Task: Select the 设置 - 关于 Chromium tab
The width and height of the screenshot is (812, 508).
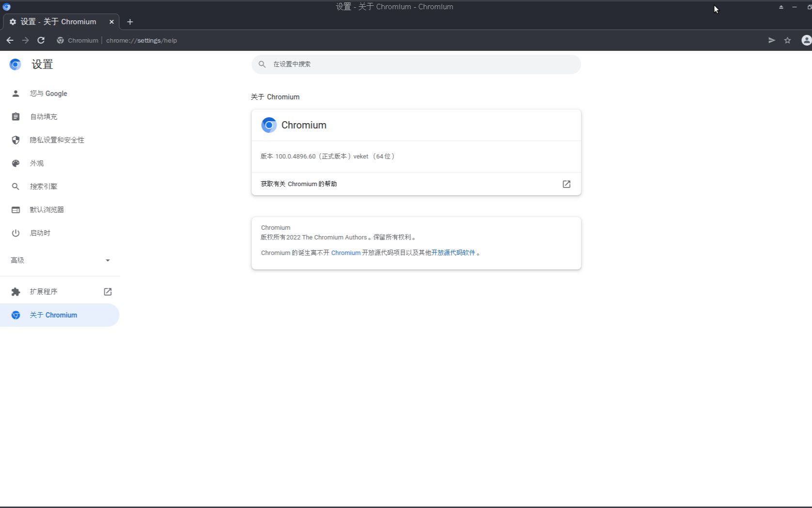Action: pos(61,22)
